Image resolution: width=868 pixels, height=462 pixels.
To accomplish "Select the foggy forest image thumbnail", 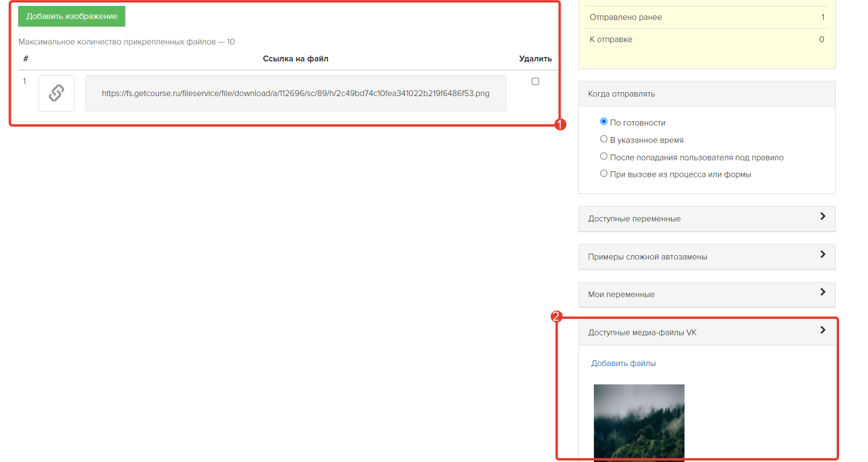I will click(638, 421).
